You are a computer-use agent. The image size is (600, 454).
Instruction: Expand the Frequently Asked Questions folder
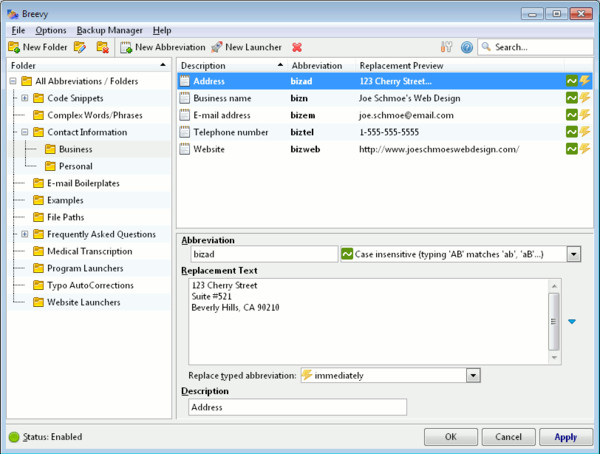tap(24, 234)
